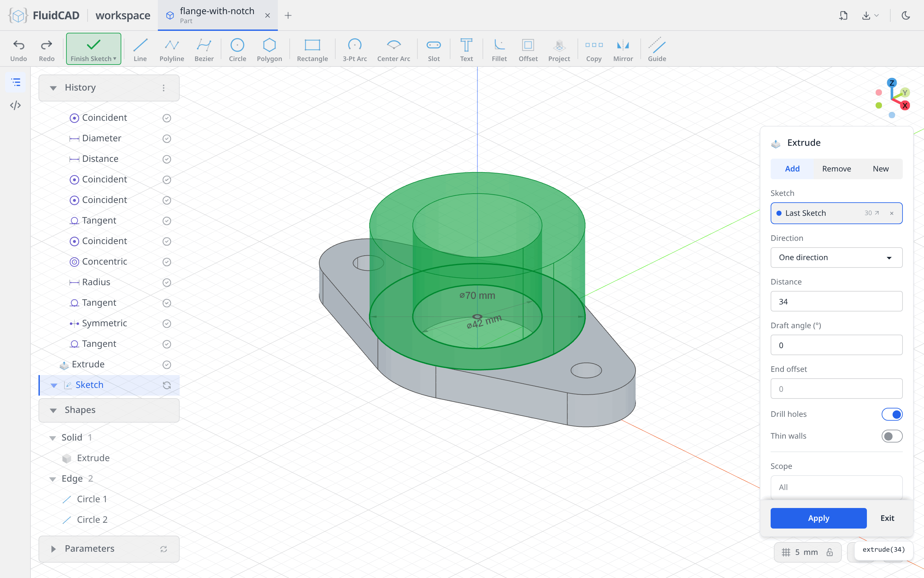
Task: Click the Z axis on orientation gizmo
Action: point(892,83)
